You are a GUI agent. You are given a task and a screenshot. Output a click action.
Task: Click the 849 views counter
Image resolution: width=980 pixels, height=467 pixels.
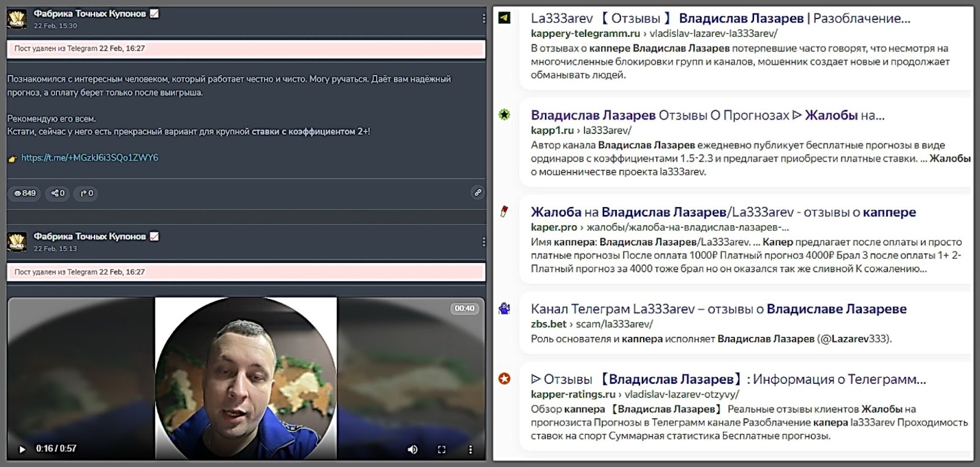tap(25, 193)
